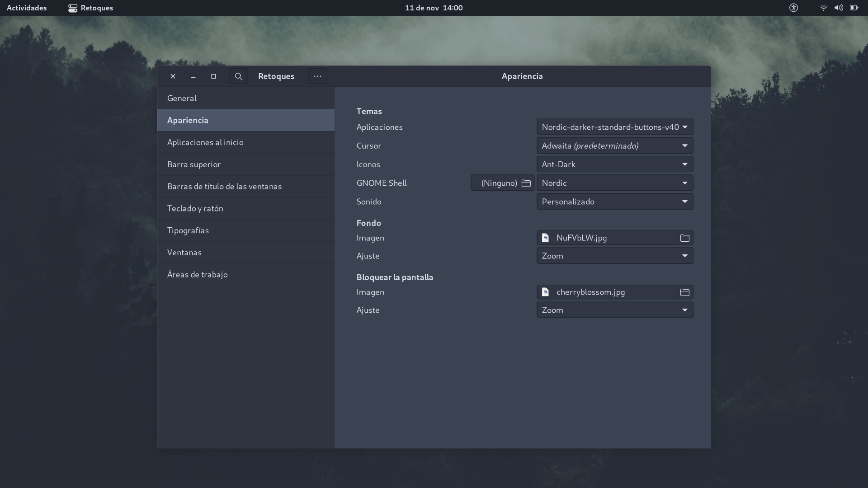Screen dimensions: 868x488
Task: Open folder picker for the lock screen image
Action: [684, 292]
